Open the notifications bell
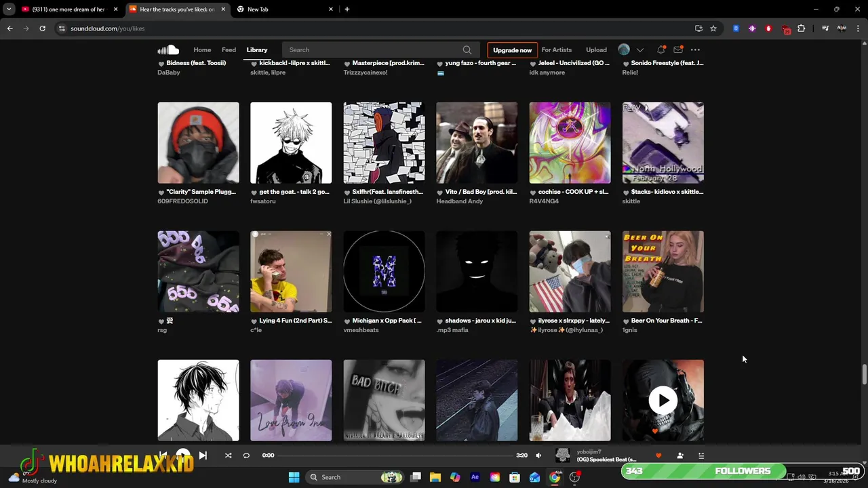Image resolution: width=868 pixels, height=488 pixels. (x=660, y=49)
